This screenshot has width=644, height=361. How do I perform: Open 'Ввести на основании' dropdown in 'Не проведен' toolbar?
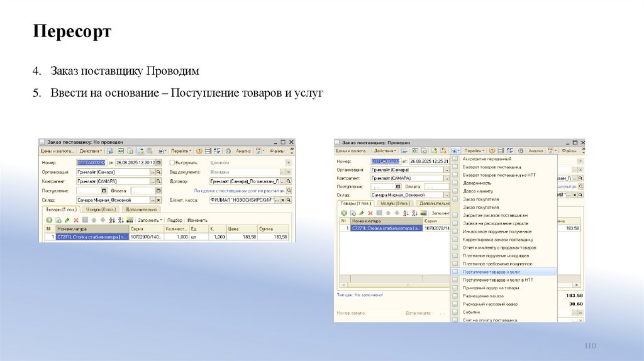click(x=162, y=151)
